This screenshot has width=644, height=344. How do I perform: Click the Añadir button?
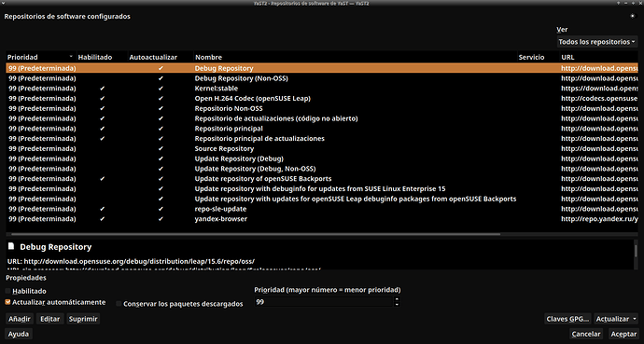tap(20, 319)
